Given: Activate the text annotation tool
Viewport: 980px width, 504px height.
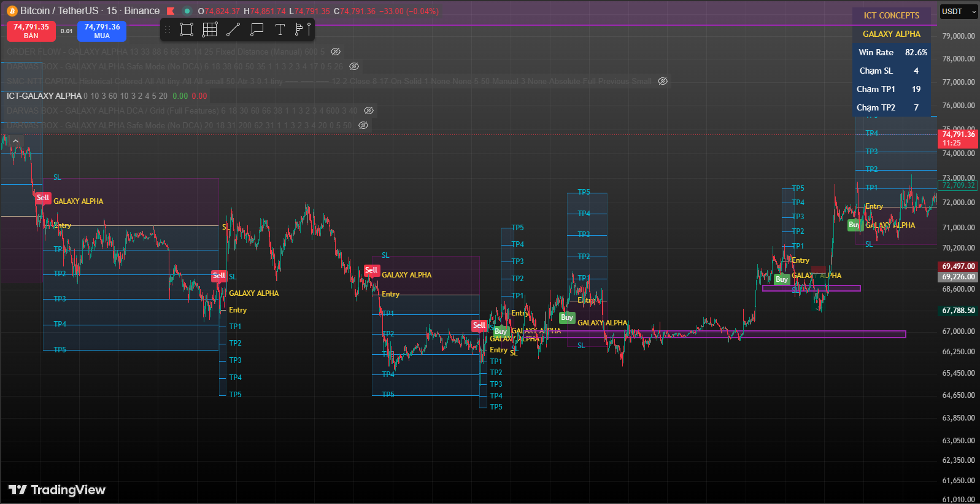Looking at the screenshot, I should point(280,29).
